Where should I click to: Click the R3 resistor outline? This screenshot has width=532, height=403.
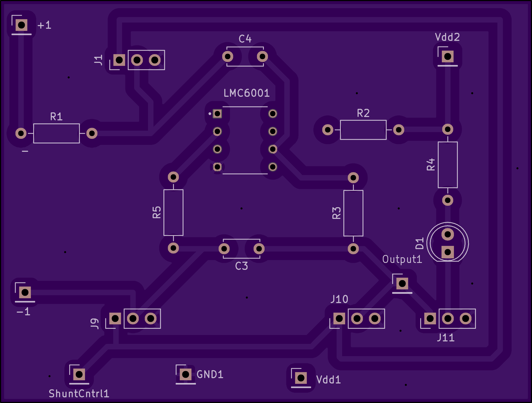click(353, 213)
